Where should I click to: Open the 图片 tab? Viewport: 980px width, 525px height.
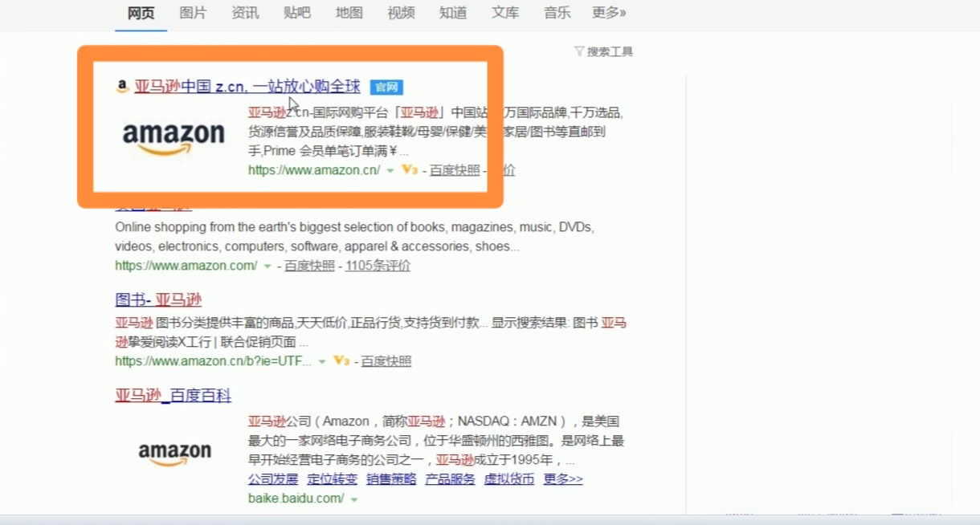[193, 13]
